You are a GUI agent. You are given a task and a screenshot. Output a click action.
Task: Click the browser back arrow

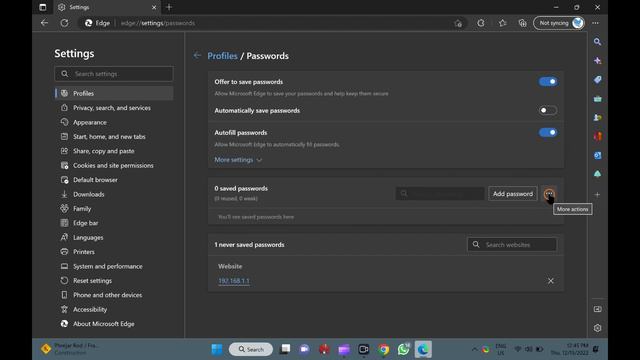pos(44,23)
